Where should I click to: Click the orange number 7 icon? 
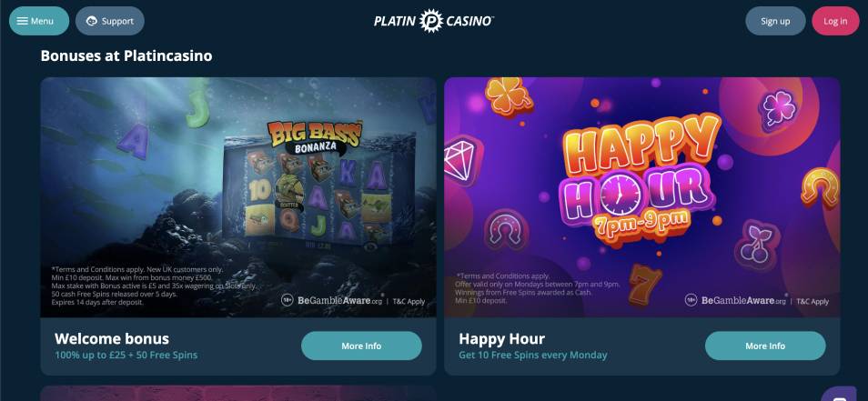click(644, 283)
